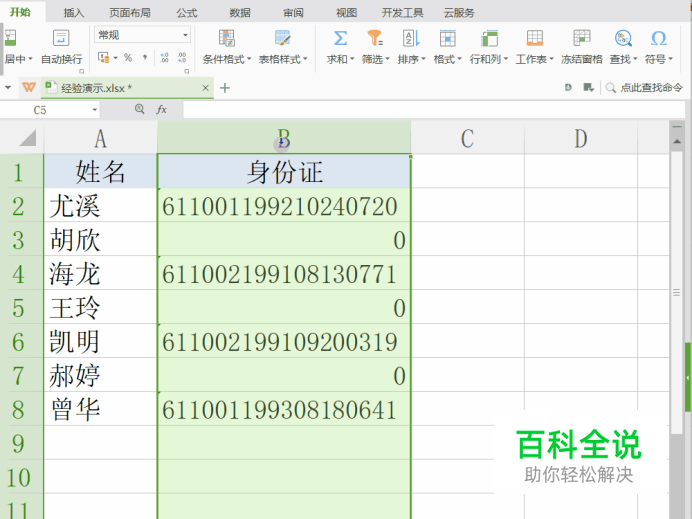The height and width of the screenshot is (519, 692).
Task: Select column D header
Action: pos(581,138)
